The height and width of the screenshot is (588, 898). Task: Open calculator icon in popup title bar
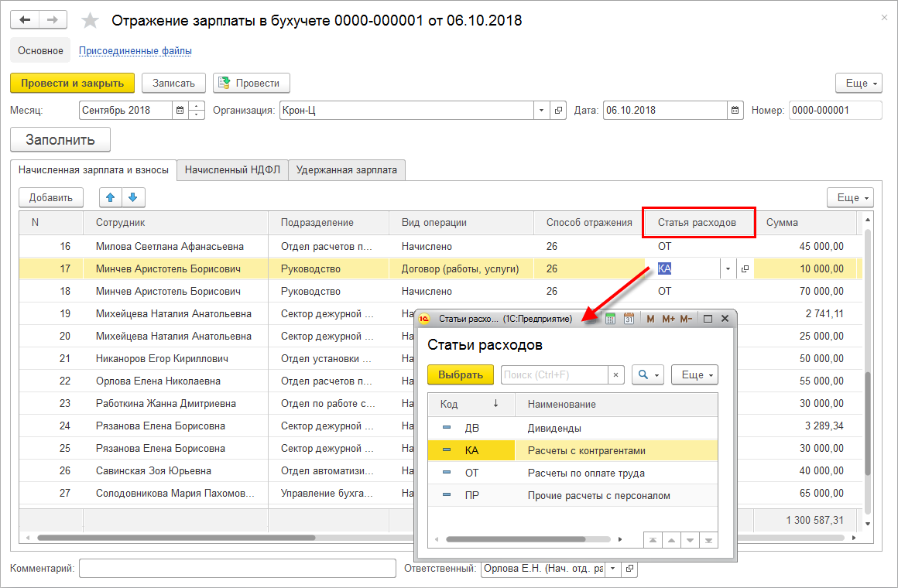coord(611,319)
